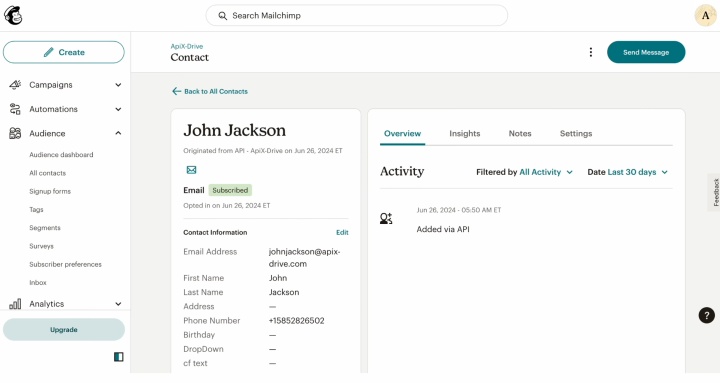Viewport: 720px width, 383px height.
Task: Open Audience dashboard in sidebar
Action: [x=61, y=155]
